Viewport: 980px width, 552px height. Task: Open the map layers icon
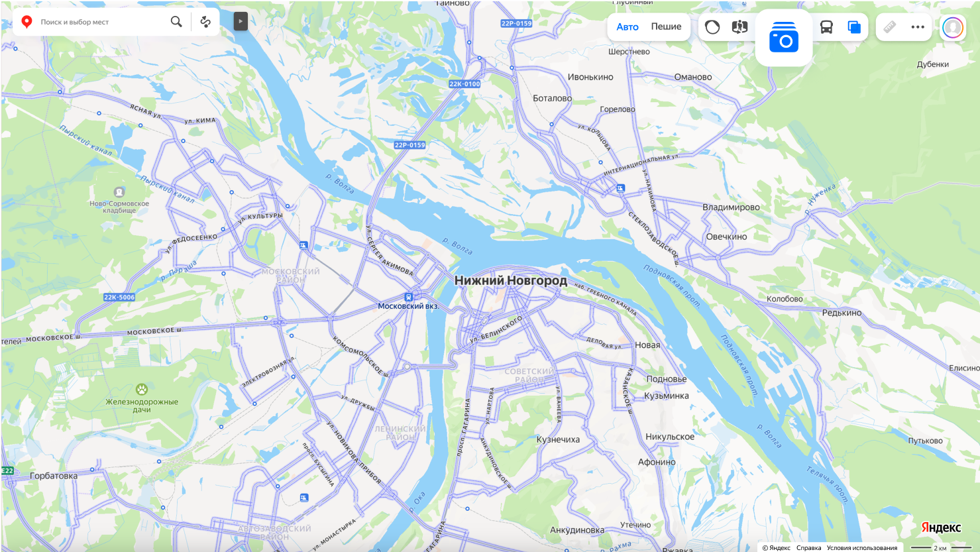pos(854,27)
